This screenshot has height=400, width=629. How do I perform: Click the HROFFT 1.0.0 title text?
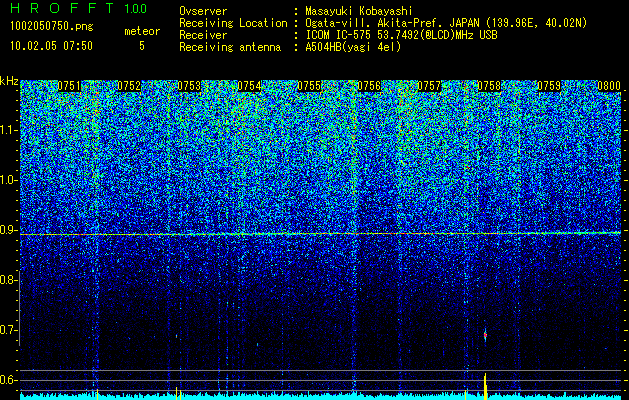pos(79,8)
